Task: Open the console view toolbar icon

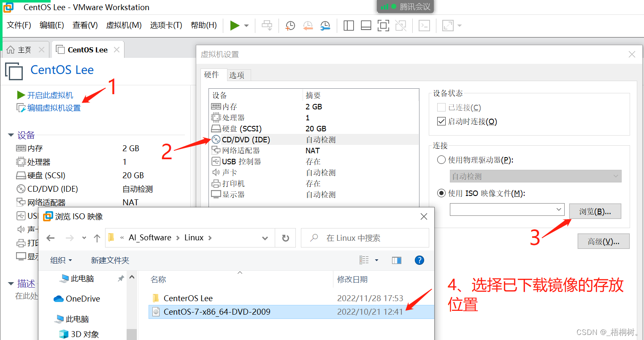Action: click(x=424, y=26)
